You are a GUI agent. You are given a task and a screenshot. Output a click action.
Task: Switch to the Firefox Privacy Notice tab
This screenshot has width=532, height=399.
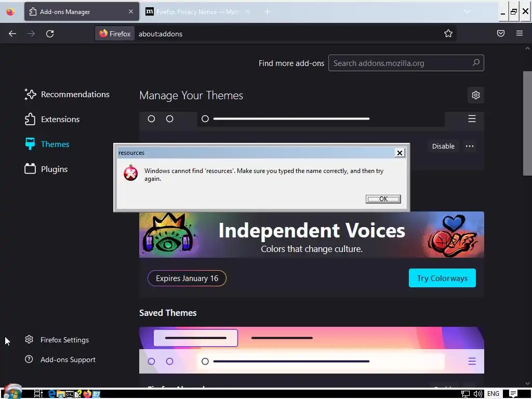tap(198, 11)
